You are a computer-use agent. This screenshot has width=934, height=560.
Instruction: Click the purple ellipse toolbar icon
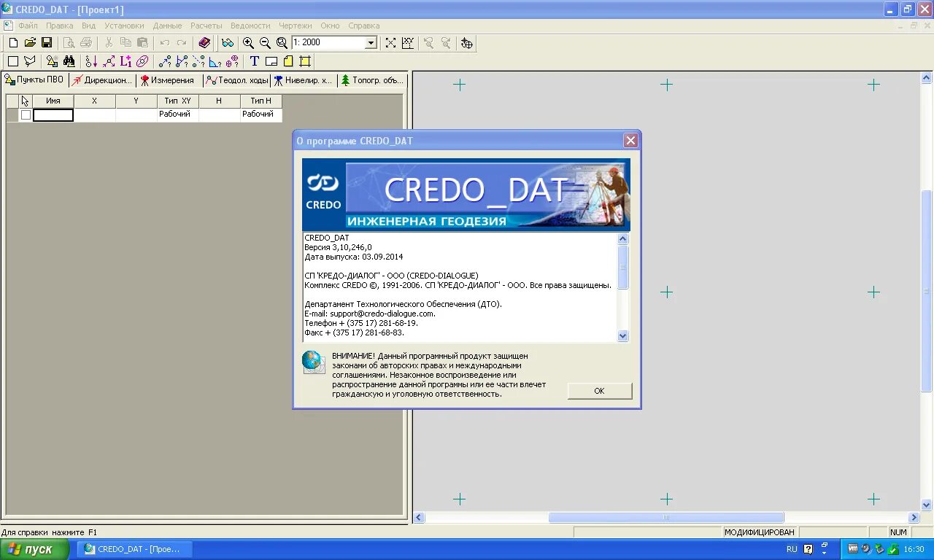tap(142, 61)
